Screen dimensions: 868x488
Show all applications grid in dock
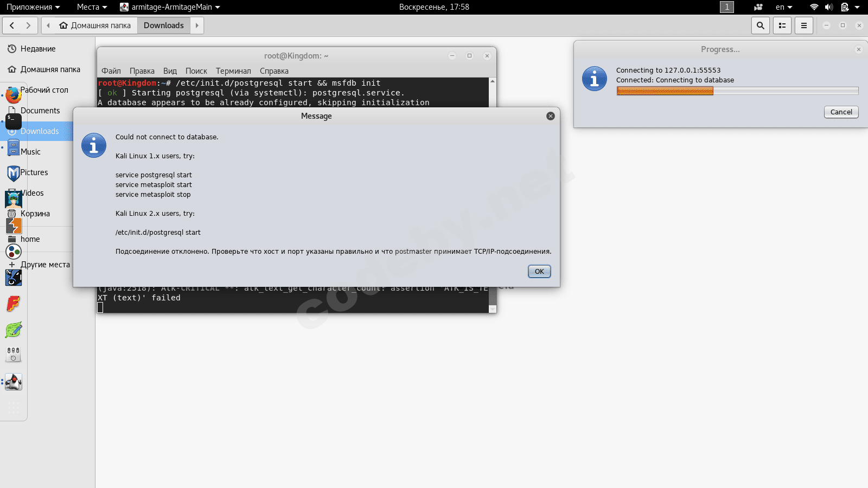coord(14,407)
